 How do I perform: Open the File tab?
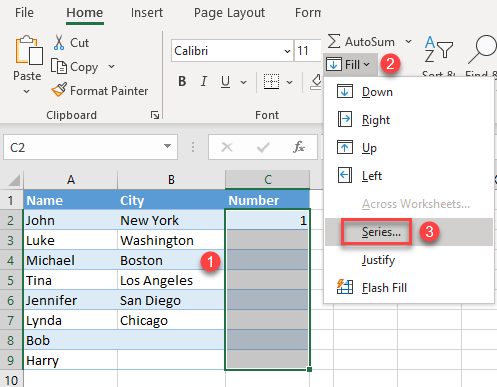click(24, 13)
